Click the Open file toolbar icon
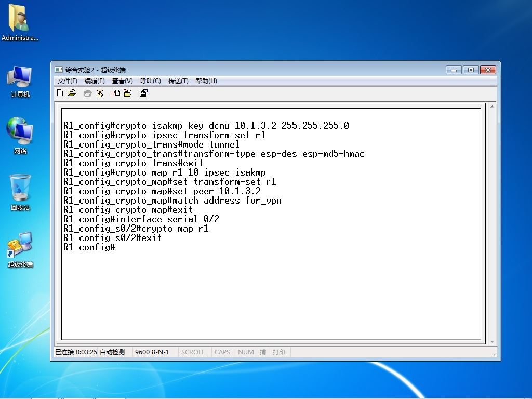 click(x=72, y=93)
